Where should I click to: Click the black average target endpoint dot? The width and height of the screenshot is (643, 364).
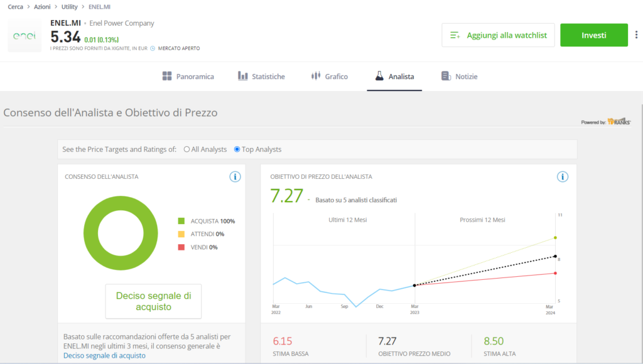tap(555, 256)
